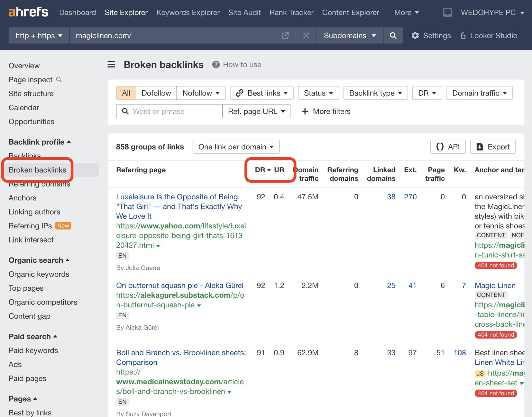This screenshot has height=417, width=532.
Task: Open On butternut squash pie link
Action: [x=180, y=285]
